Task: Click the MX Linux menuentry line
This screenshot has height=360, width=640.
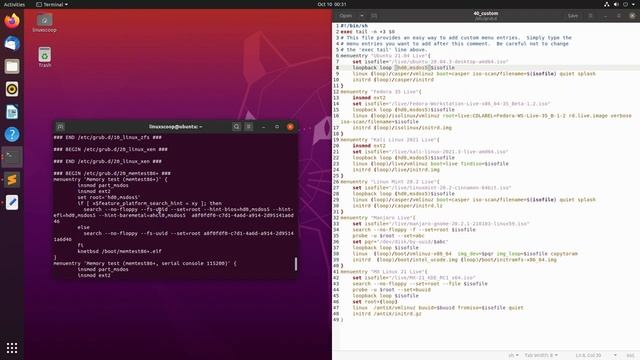Action: point(384,271)
